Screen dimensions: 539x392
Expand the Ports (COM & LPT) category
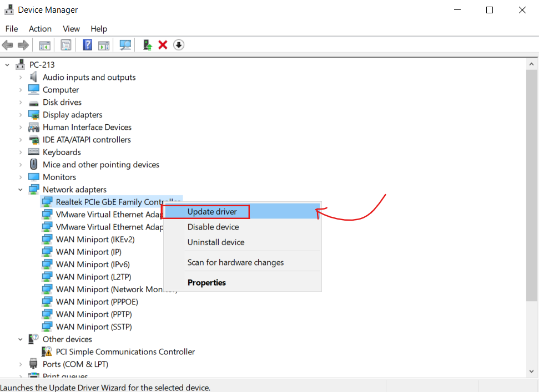(21, 364)
